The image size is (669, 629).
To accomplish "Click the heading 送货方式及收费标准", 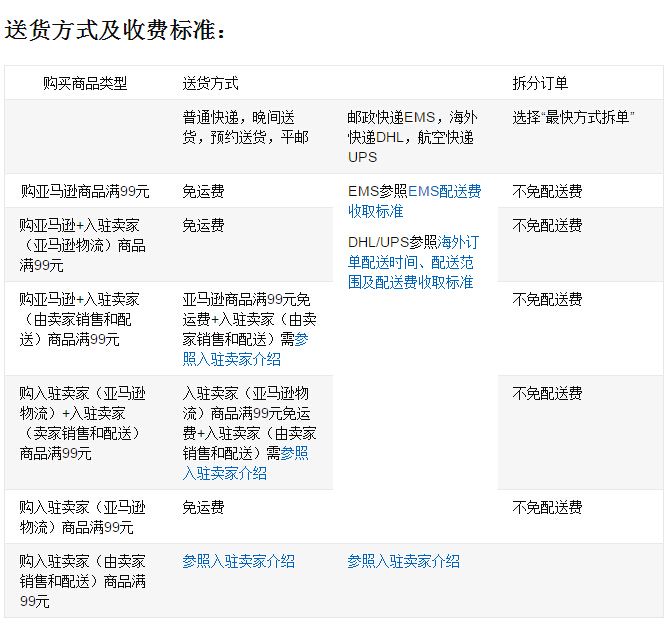I will pyautogui.click(x=115, y=30).
